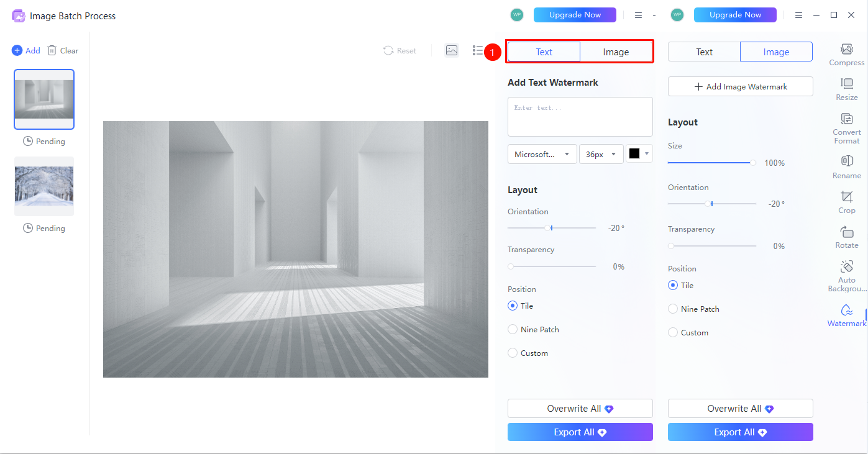This screenshot has width=868, height=454.
Task: Focus the watermark text input box
Action: 580,117
